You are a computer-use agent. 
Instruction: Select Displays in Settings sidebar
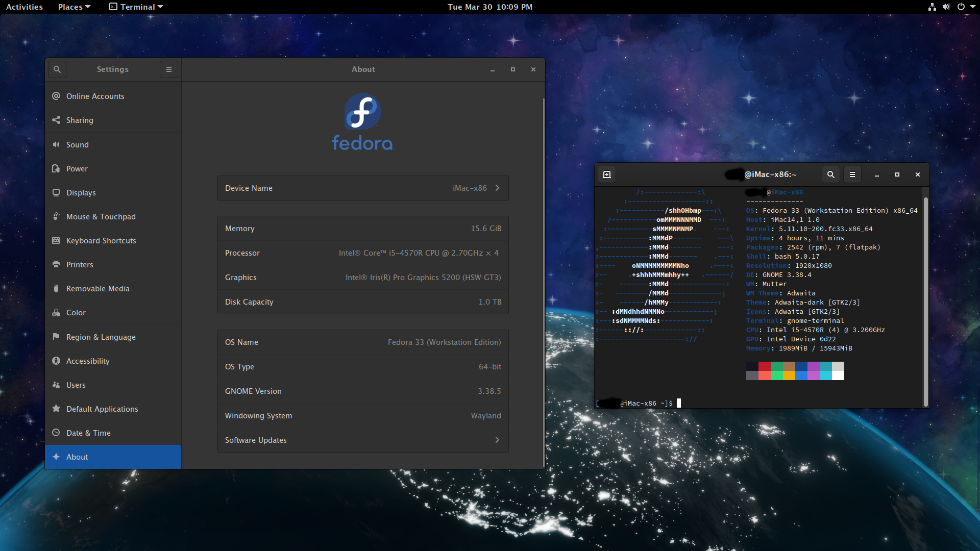[113, 192]
